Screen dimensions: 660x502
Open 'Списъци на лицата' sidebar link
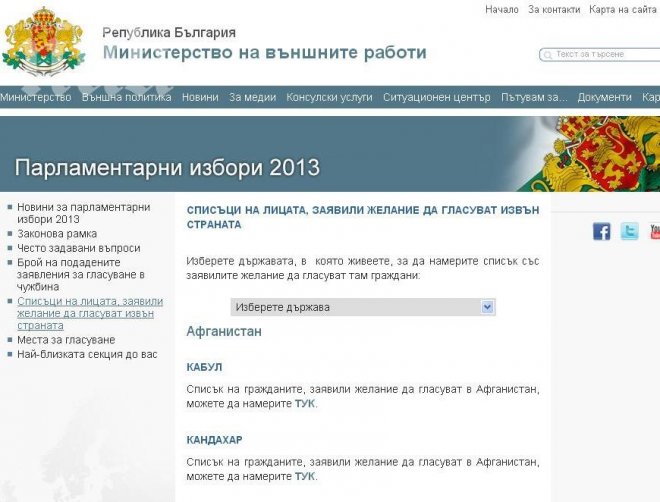[90, 313]
